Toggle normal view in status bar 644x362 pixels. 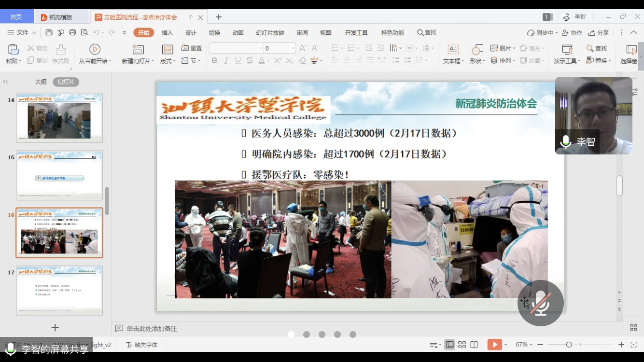(449, 345)
